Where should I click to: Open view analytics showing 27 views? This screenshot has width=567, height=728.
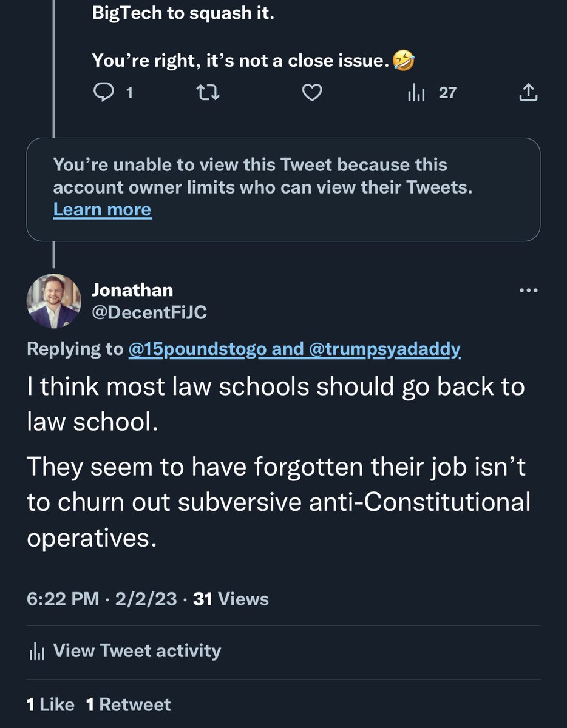click(x=431, y=93)
